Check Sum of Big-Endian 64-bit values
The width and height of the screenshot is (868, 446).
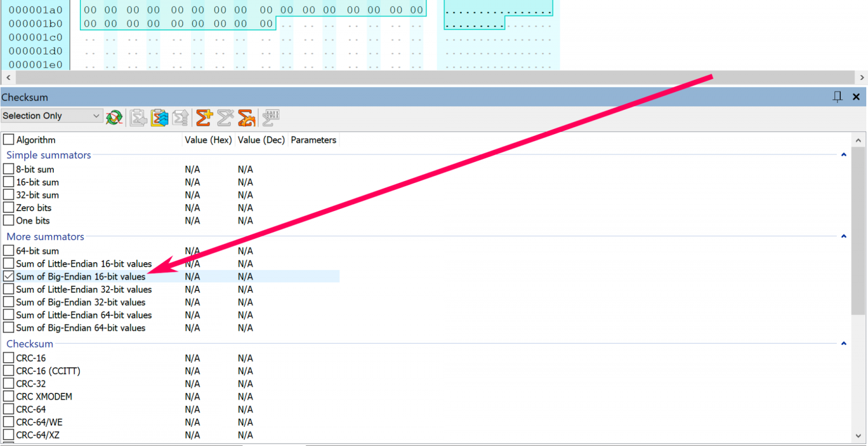[9, 327]
